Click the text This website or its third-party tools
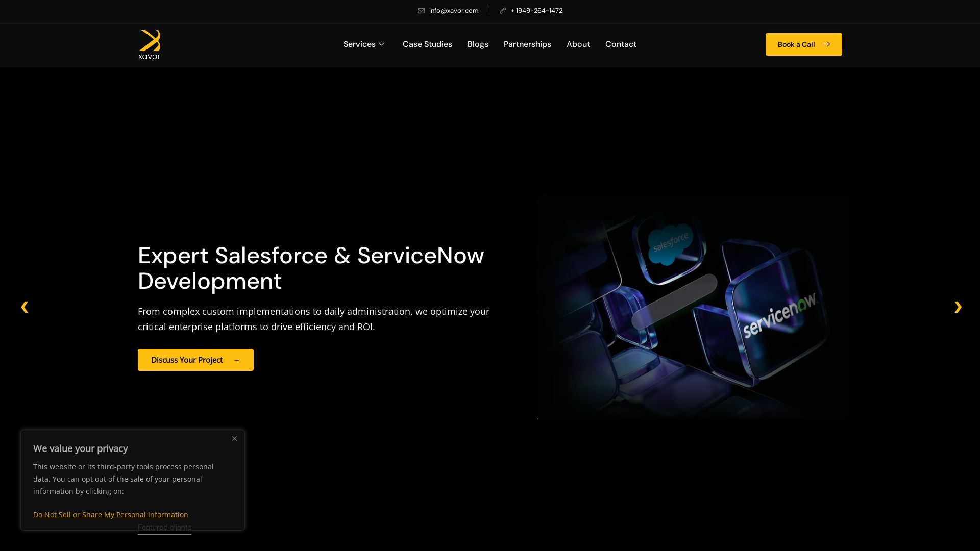Image resolution: width=980 pixels, height=551 pixels. (x=124, y=479)
